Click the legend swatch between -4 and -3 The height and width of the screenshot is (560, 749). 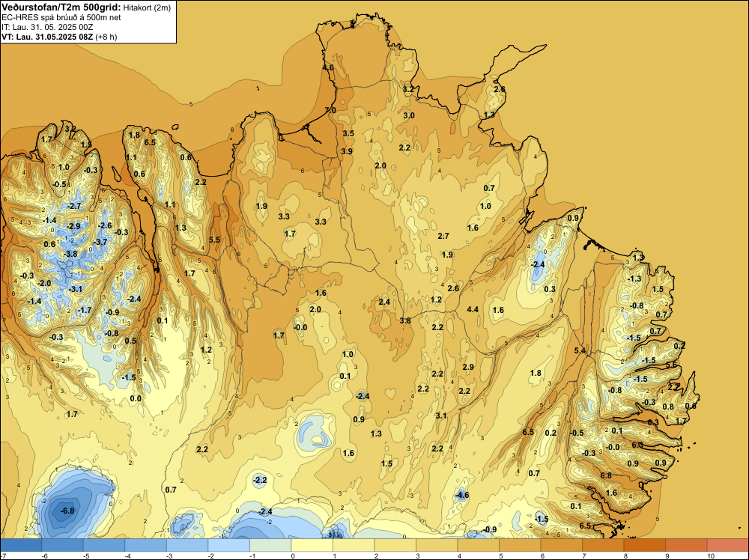146,545
